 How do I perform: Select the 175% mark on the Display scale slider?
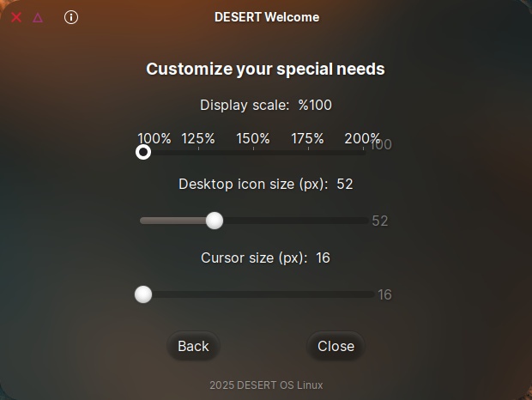pos(308,152)
